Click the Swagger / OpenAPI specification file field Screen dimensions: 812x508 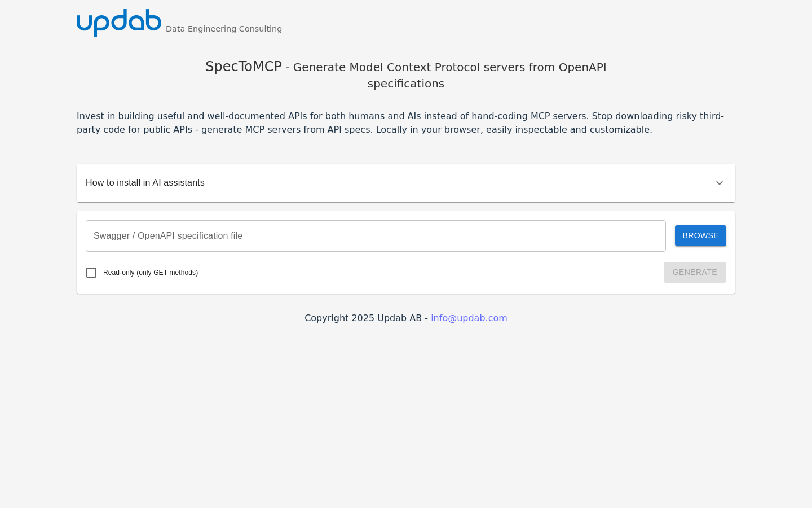point(376,236)
